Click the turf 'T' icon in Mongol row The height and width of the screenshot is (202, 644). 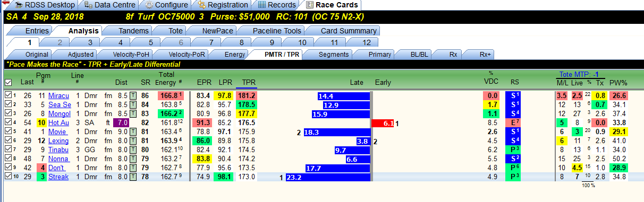pyautogui.click(x=133, y=113)
